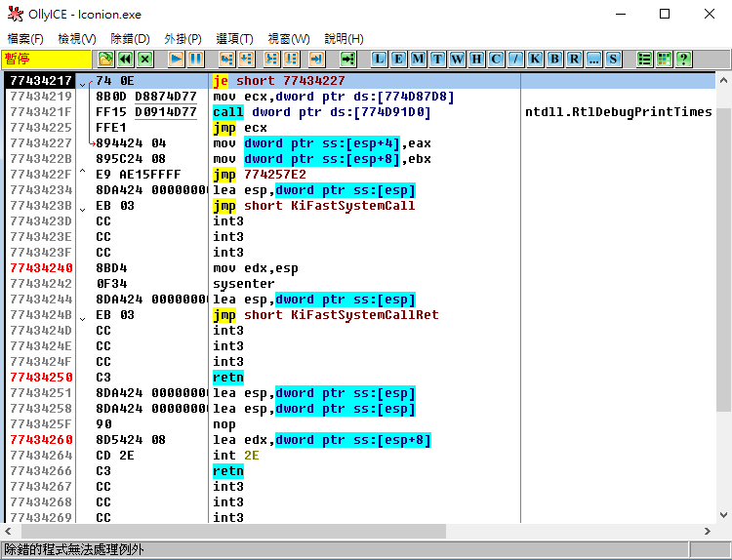Click the Open file toolbar icon

pos(106,60)
